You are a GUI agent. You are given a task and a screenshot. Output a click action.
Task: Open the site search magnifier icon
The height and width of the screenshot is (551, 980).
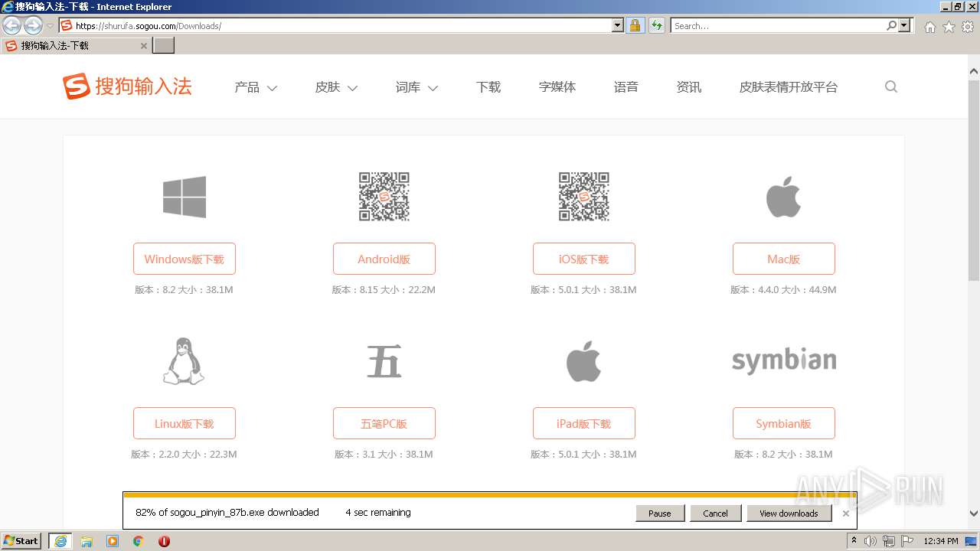891,86
